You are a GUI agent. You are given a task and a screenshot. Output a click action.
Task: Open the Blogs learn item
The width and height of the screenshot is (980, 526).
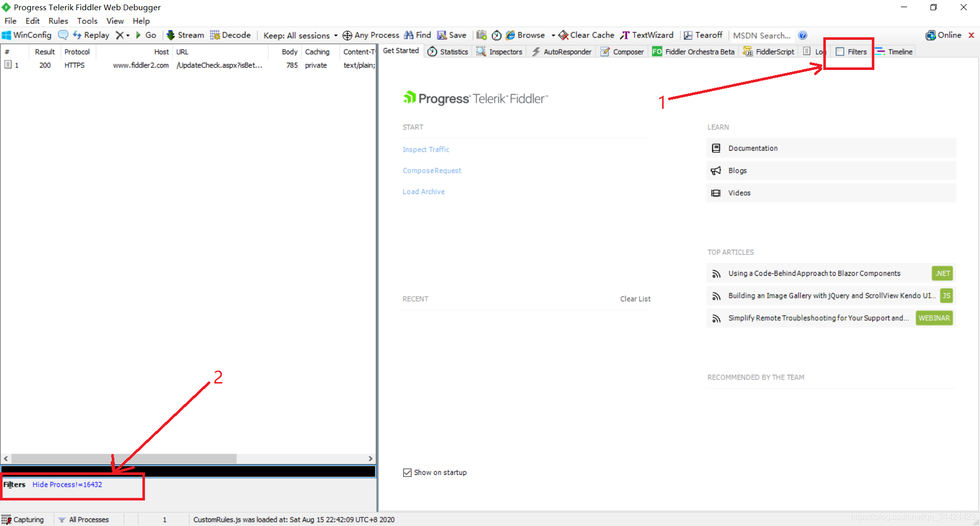click(831, 171)
